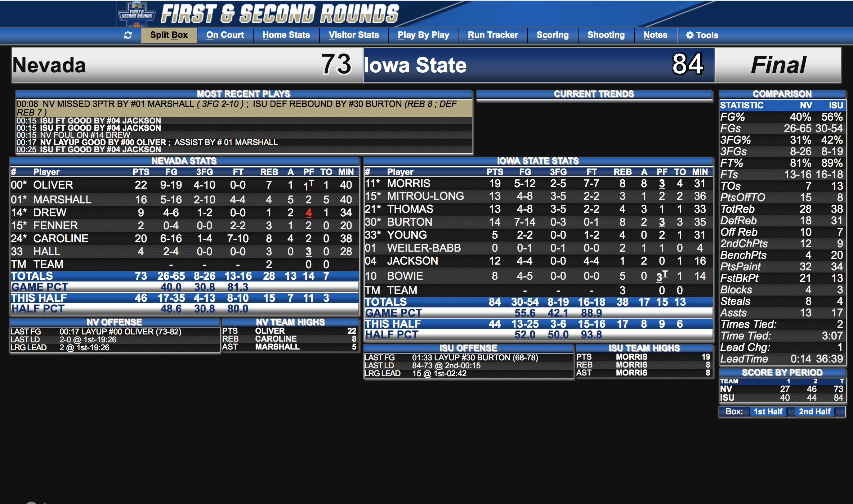
Task: Click the 1st Half box button
Action: coord(768,411)
